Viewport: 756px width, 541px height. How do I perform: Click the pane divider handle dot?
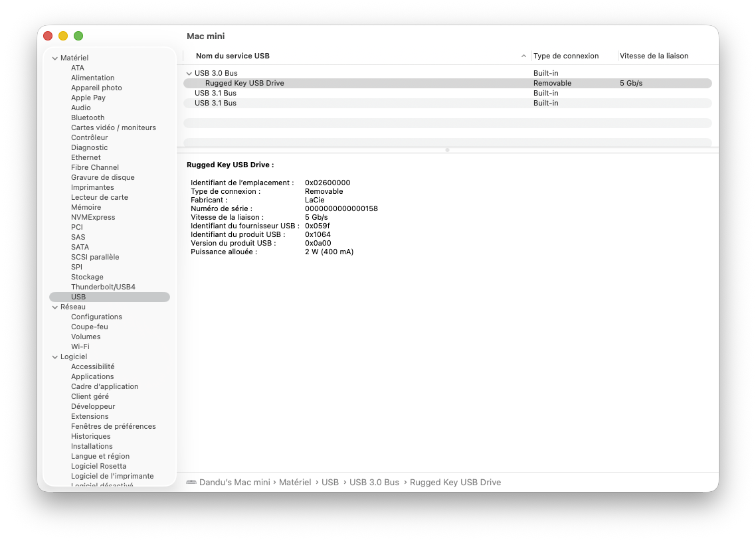pos(448,150)
